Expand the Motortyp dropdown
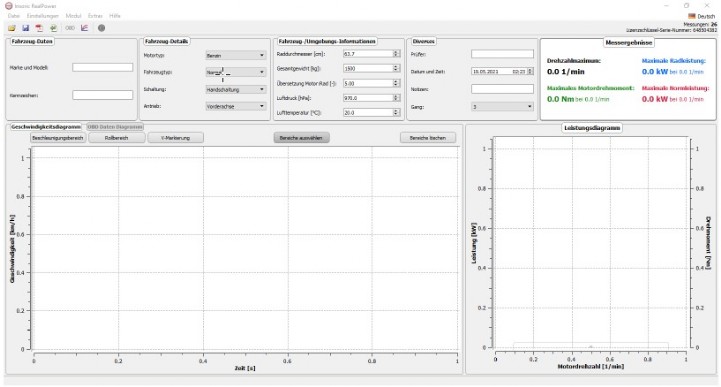 pyautogui.click(x=235, y=55)
